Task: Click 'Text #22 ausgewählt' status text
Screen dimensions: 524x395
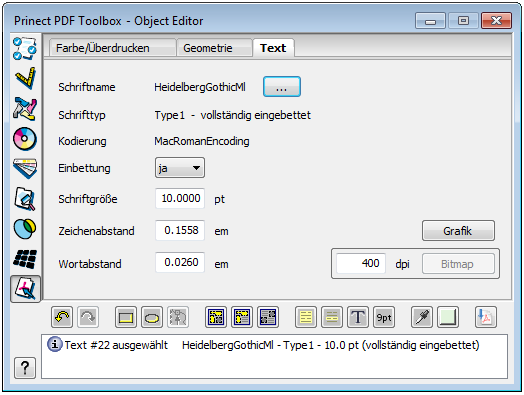Action: pos(116,345)
